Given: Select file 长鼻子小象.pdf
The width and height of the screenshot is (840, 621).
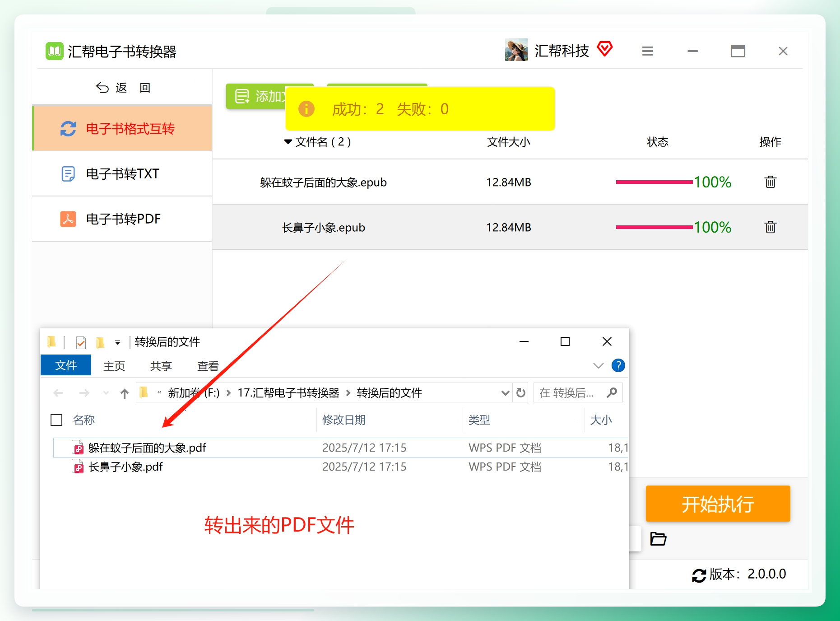Looking at the screenshot, I should coord(341,467).
